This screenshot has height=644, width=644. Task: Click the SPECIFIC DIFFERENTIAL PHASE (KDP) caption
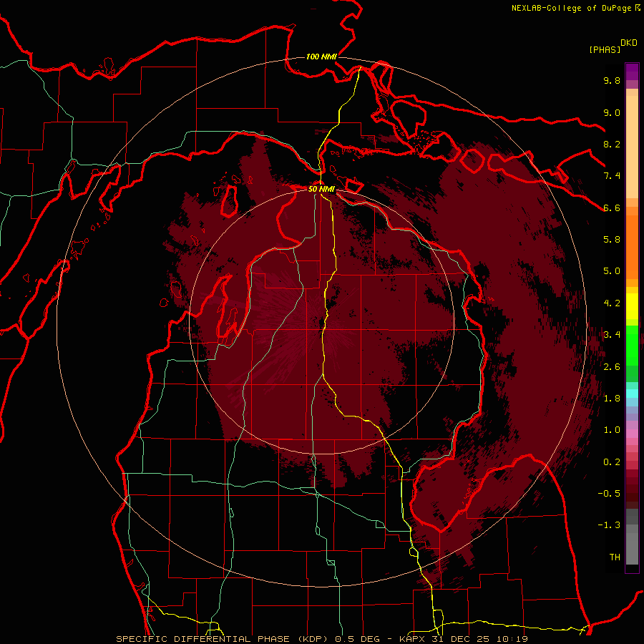point(222,639)
